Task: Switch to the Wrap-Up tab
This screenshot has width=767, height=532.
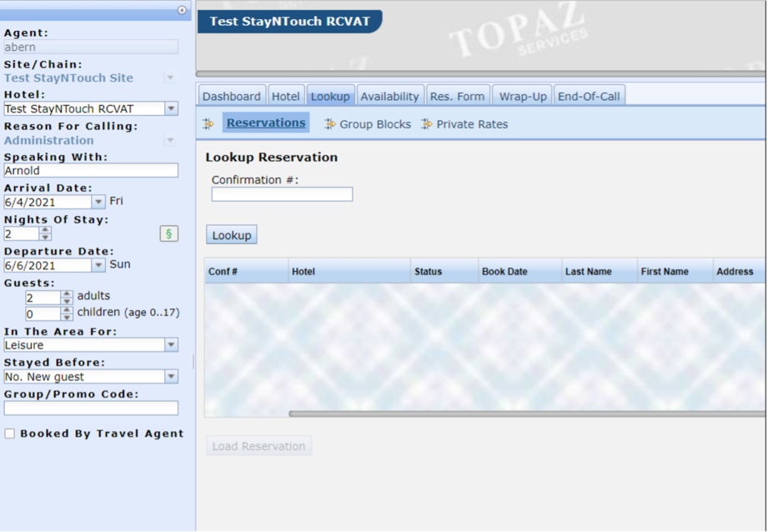Action: click(x=523, y=96)
